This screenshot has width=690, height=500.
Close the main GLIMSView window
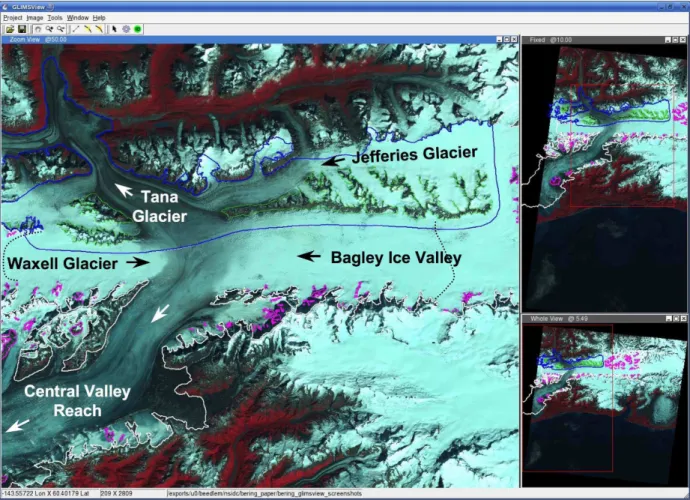coord(683,7)
